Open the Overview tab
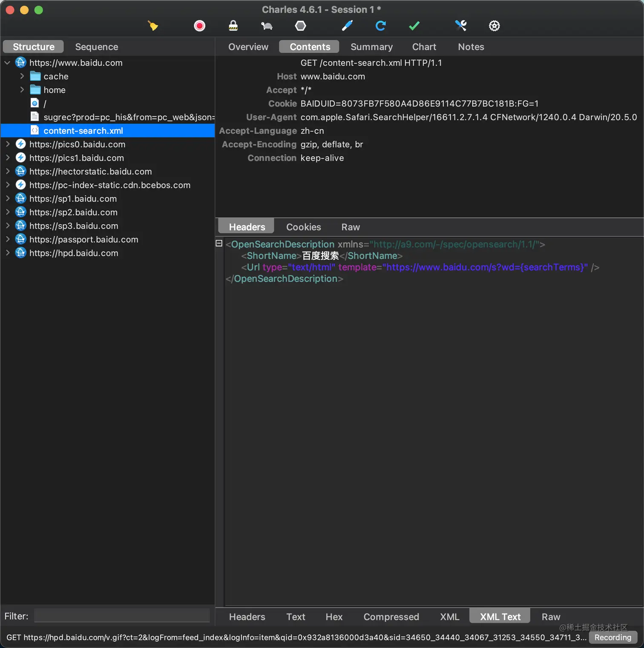This screenshot has width=644, height=648. [x=248, y=47]
